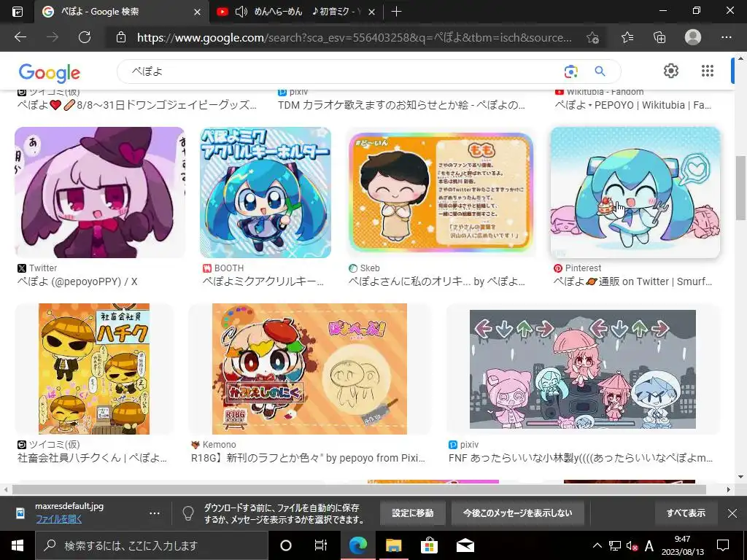This screenshot has width=747, height=560.
Task: Click the scroll down arrow
Action: [741, 477]
